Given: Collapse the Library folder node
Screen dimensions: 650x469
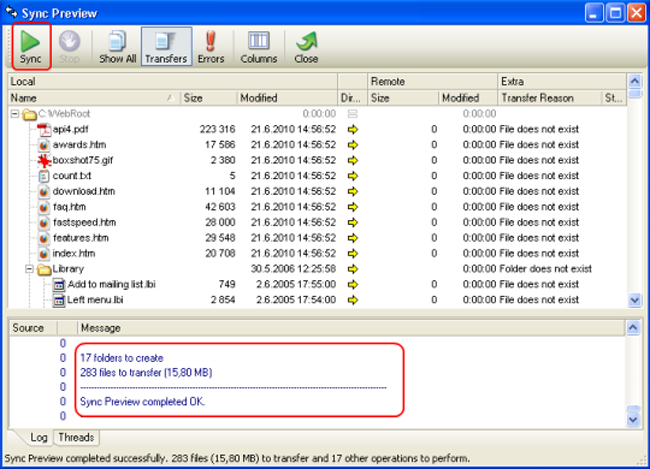Looking at the screenshot, I should [x=29, y=269].
